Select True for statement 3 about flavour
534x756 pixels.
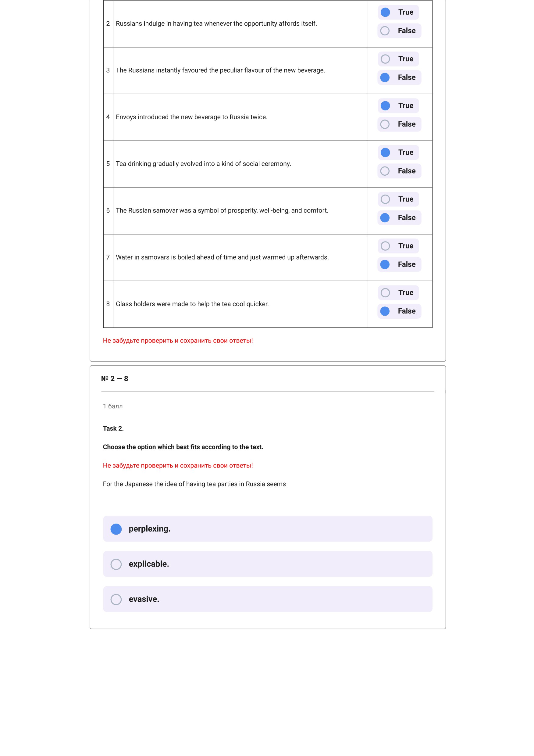(x=398, y=59)
